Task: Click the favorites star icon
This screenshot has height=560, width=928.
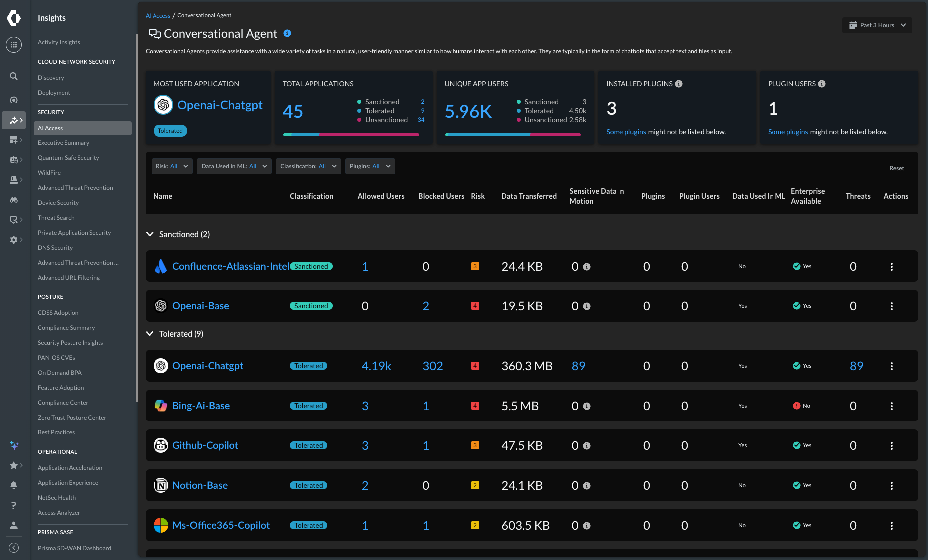Action: pos(14,465)
